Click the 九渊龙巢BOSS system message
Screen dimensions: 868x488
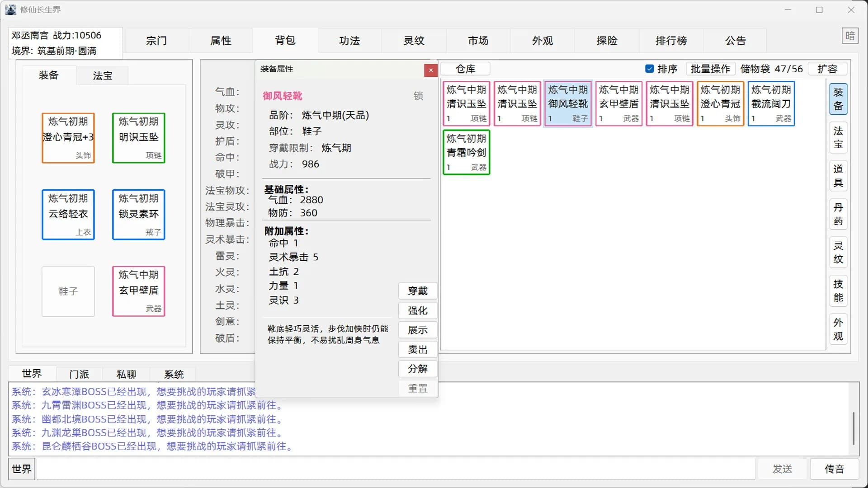coord(149,433)
